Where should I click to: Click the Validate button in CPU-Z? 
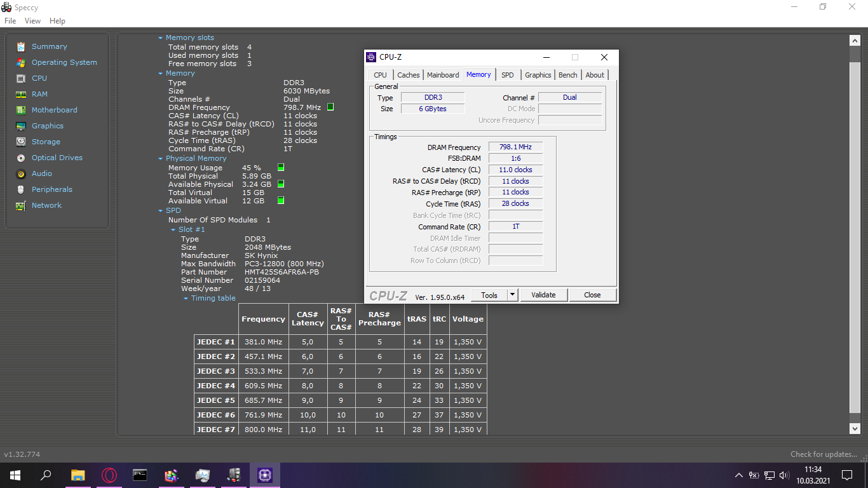[x=543, y=295]
